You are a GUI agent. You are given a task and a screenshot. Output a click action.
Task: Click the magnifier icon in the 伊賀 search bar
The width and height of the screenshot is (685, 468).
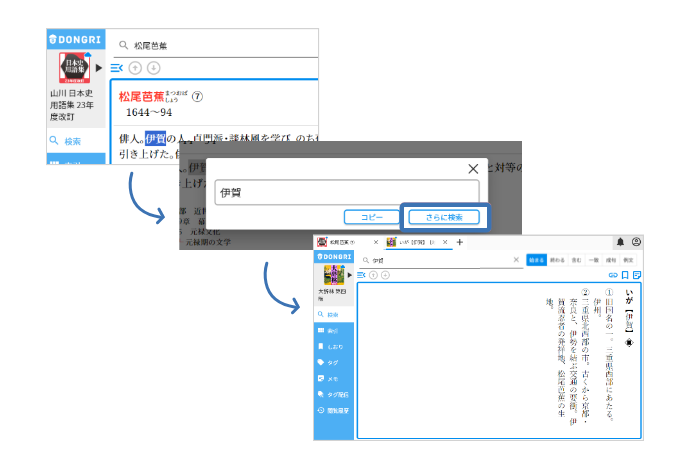point(366,260)
